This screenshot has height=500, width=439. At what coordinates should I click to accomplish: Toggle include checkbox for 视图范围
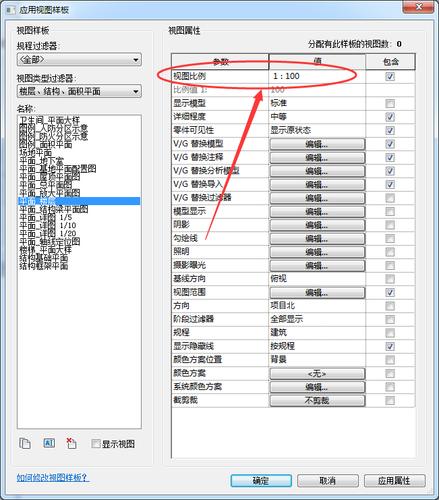[390, 292]
